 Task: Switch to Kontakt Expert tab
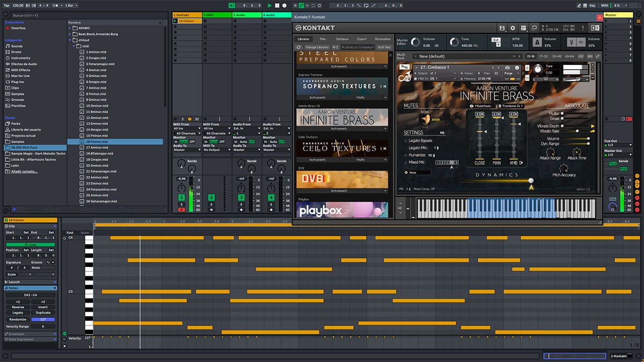click(362, 39)
